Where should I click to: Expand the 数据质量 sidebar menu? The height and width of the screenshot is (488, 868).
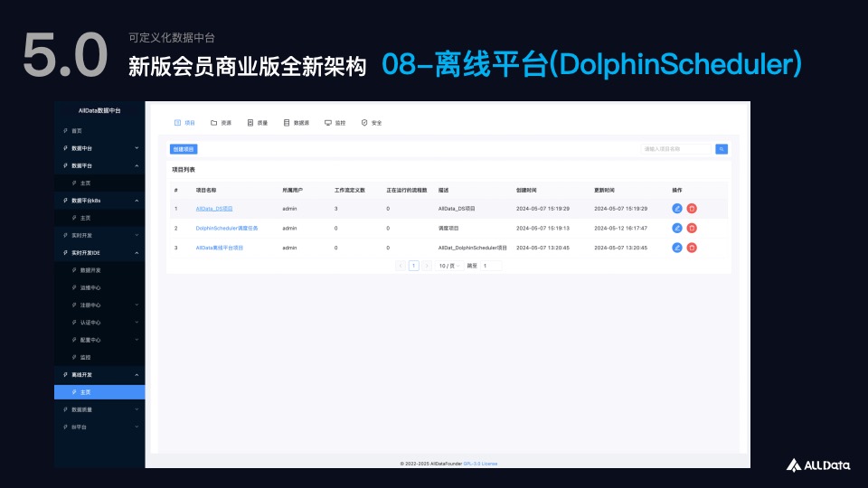[99, 409]
